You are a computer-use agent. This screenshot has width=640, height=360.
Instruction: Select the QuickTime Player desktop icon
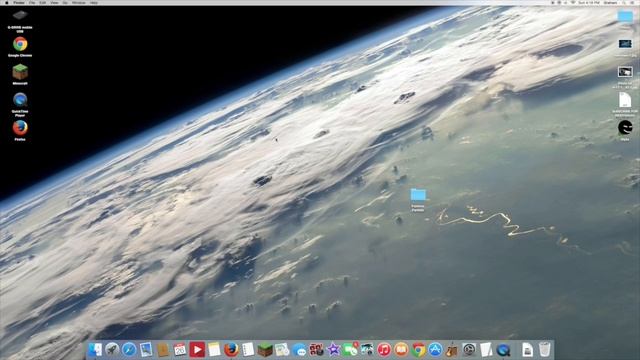[20, 100]
